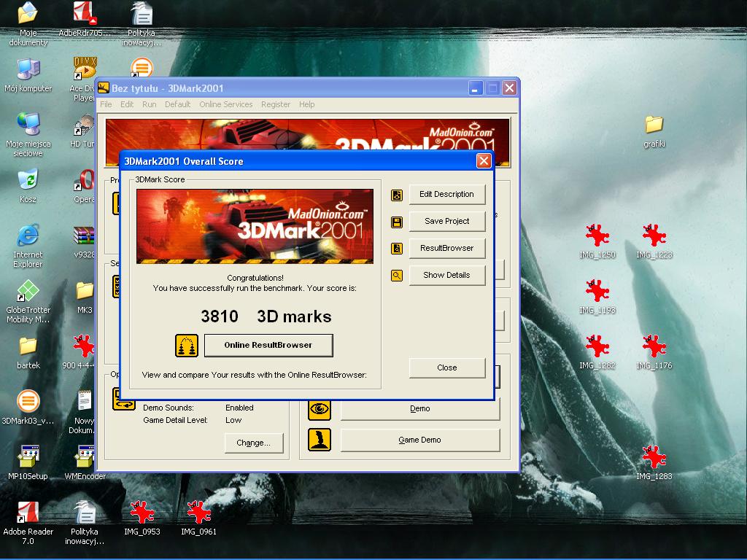747x560 pixels.
Task: Open the MK3 folder on desktop
Action: click(x=85, y=297)
